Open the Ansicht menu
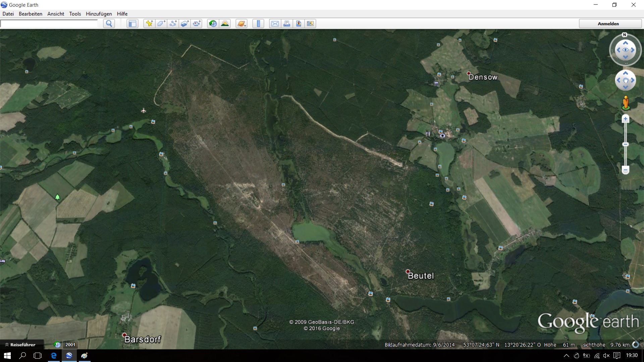The width and height of the screenshot is (644, 362). [56, 14]
